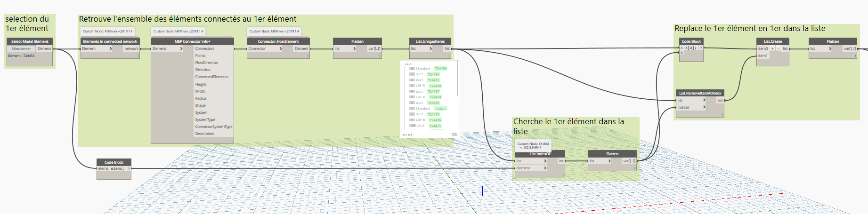The image size is (868, 214).
Task: Click the plus button on List.Create
Action: (x=772, y=48)
